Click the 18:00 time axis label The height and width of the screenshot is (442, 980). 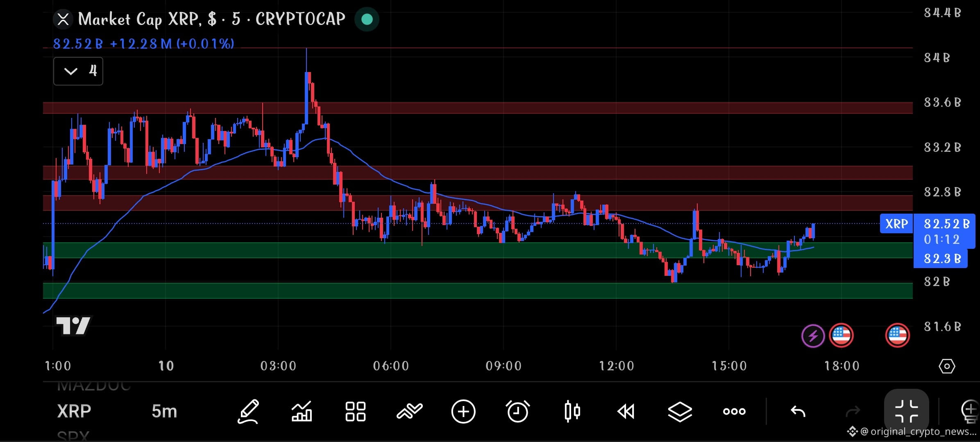tap(842, 366)
